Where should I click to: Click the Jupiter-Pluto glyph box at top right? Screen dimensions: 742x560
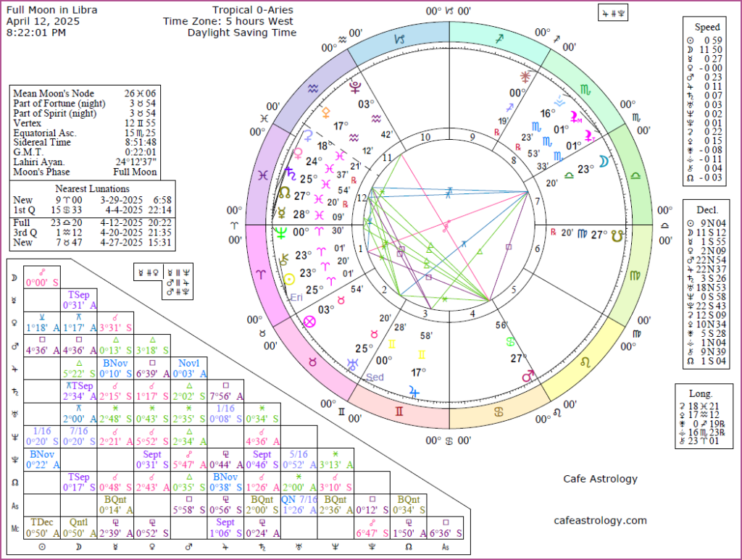coord(612,12)
